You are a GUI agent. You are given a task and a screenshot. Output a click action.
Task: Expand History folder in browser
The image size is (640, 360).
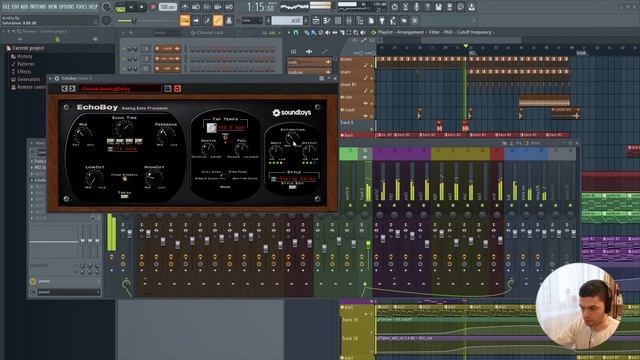[24, 56]
